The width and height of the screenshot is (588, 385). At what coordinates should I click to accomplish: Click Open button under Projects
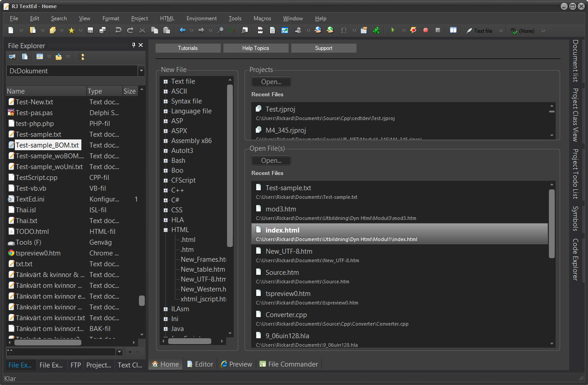271,82
